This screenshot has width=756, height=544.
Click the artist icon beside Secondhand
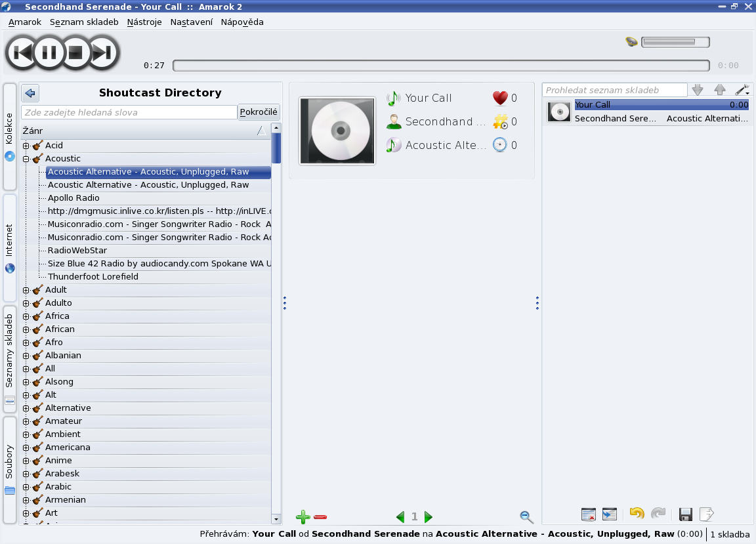point(394,121)
